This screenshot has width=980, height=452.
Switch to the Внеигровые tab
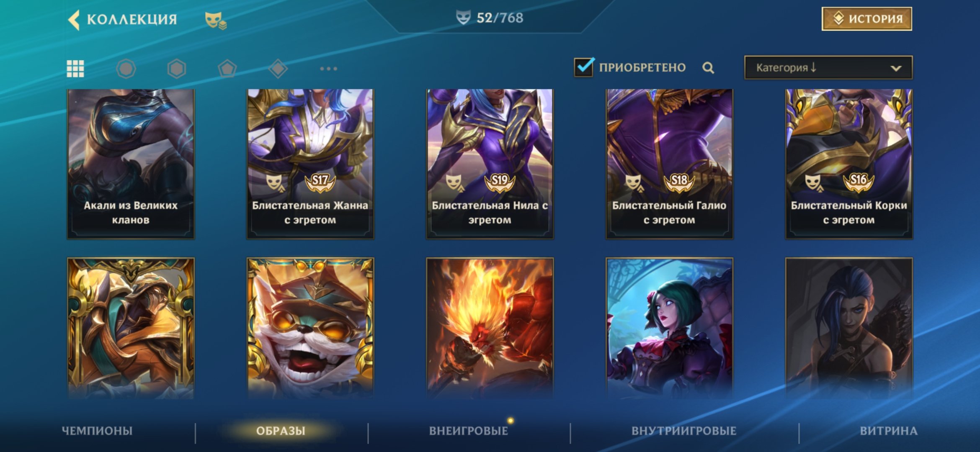(x=469, y=431)
